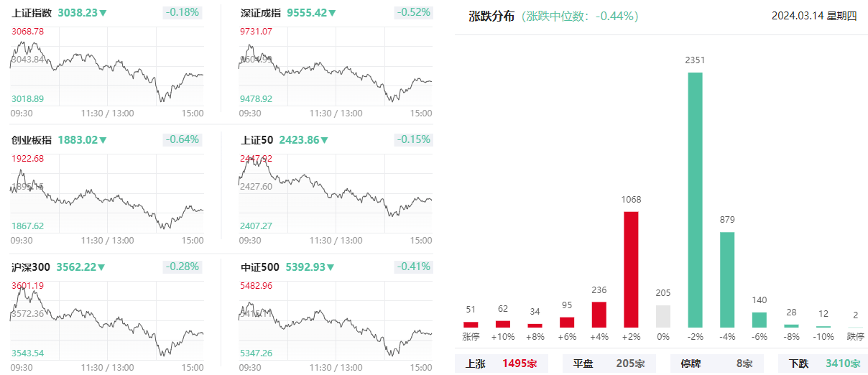Click the down arrow beside 创业板指 1883.02
The width and height of the screenshot is (868, 375).
[102, 141]
